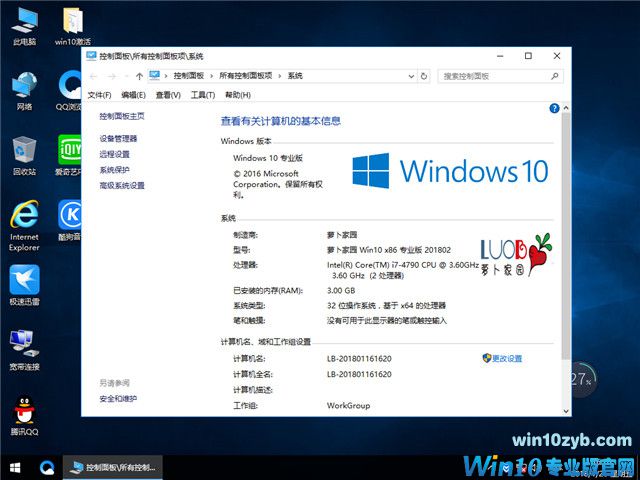Click the LUOB 萝卜家园 OEM logo
Viewport: 640px width, 480px height.
point(516,255)
